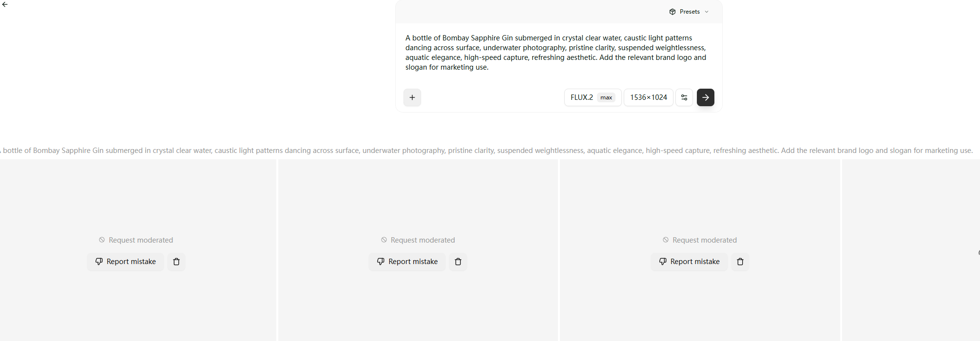Click the back arrow icon
The height and width of the screenshot is (341, 980).
click(5, 4)
